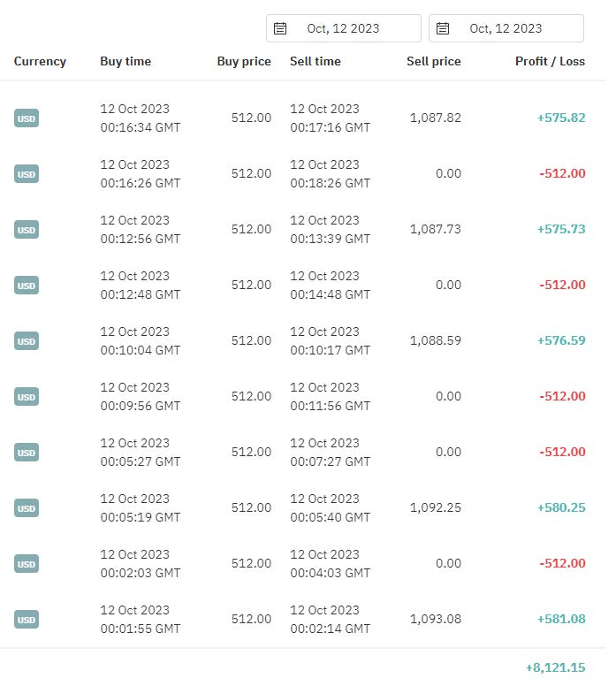The image size is (616, 686).
Task: Open the start date picker field
Action: click(x=344, y=28)
